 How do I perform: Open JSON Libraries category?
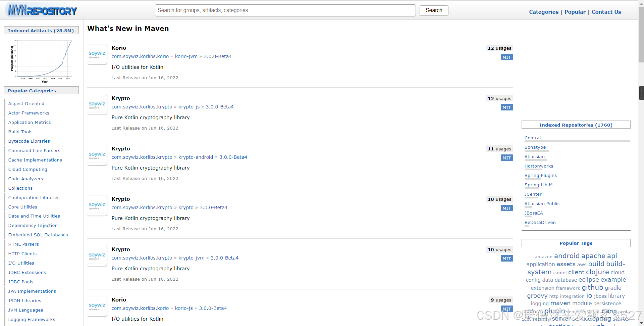click(x=24, y=301)
